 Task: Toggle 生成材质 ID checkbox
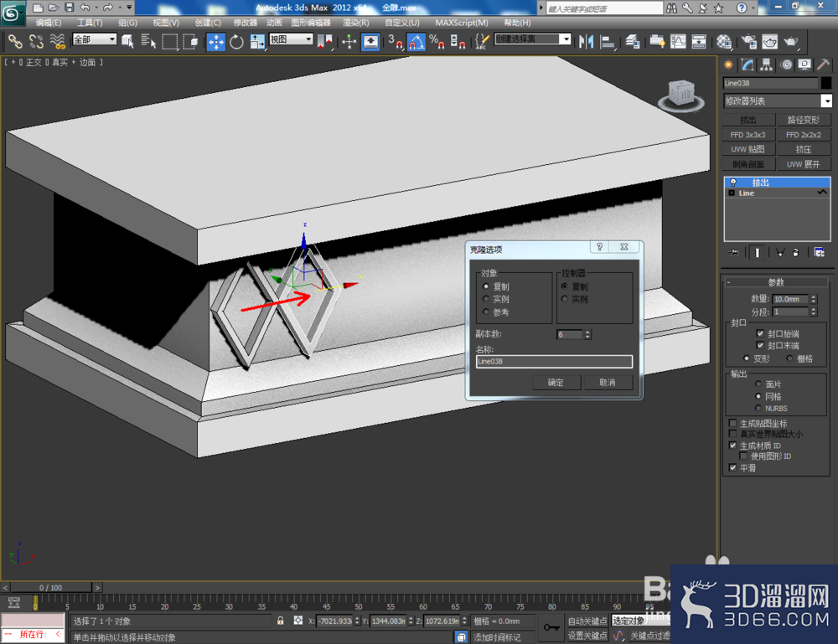click(732, 446)
